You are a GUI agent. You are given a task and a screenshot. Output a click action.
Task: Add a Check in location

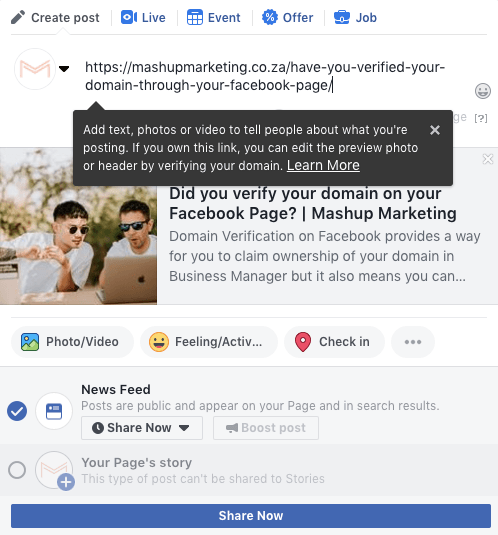pos(334,342)
